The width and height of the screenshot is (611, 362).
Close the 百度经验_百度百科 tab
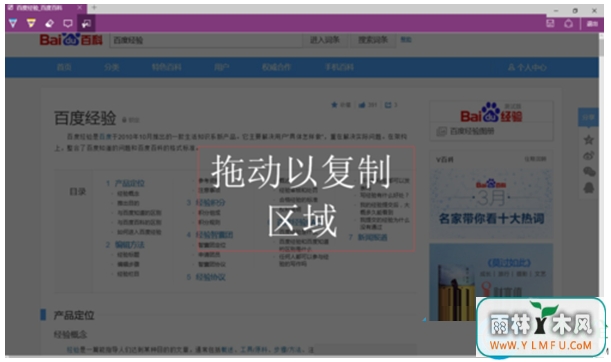click(x=79, y=7)
